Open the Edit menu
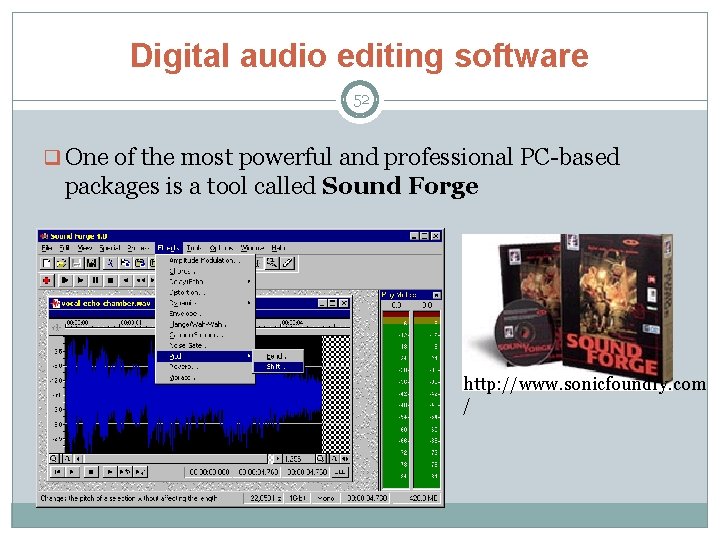Image resolution: width=720 pixels, height=540 pixels. coord(64,248)
